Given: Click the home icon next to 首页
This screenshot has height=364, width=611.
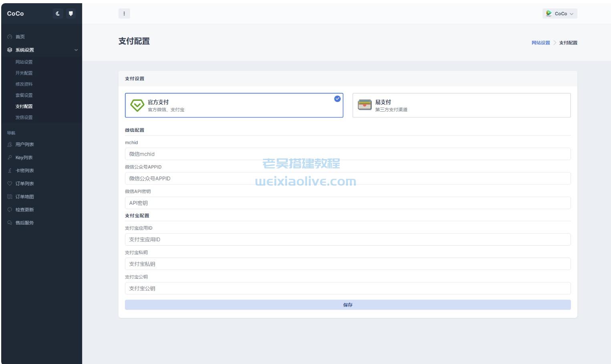Looking at the screenshot, I should point(10,37).
